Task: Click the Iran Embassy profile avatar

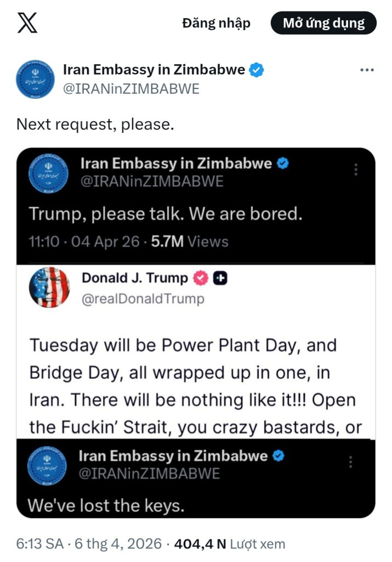Action: pos(36,79)
